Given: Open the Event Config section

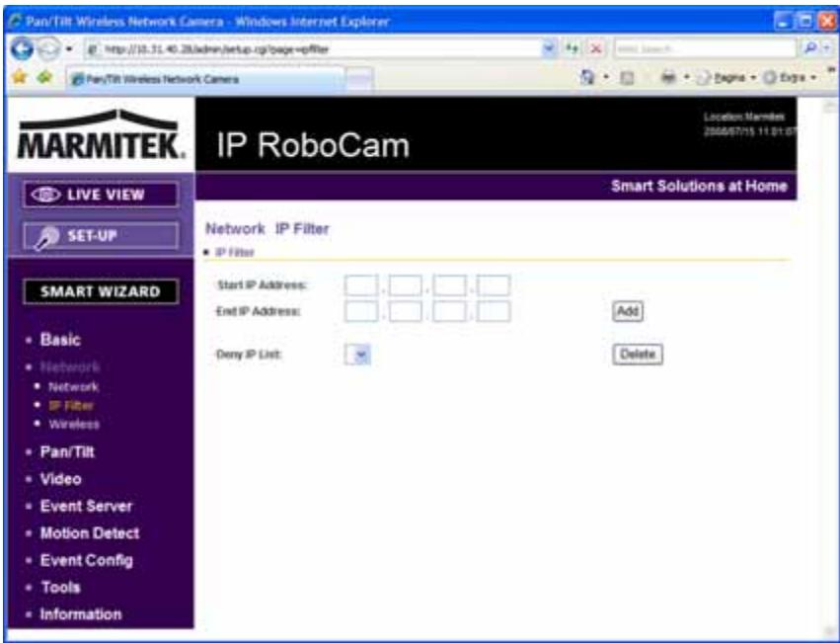Looking at the screenshot, I should (x=86, y=560).
